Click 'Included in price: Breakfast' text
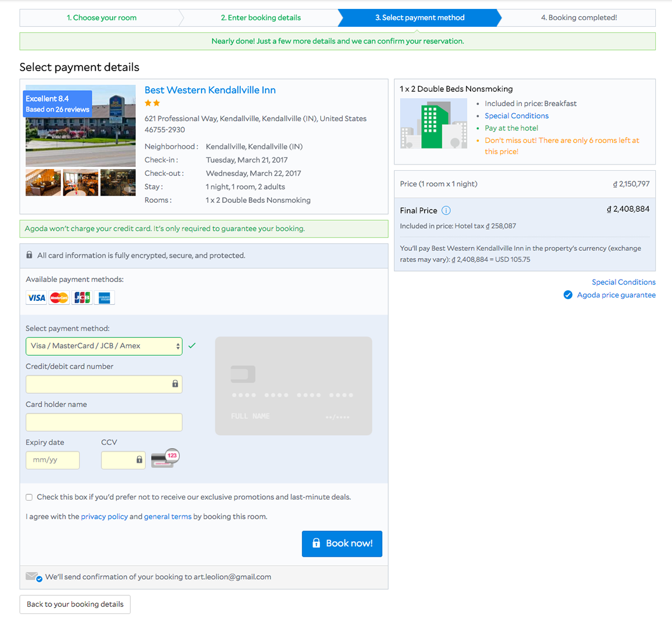Image resolution: width=672 pixels, height=624 pixels. 530,104
